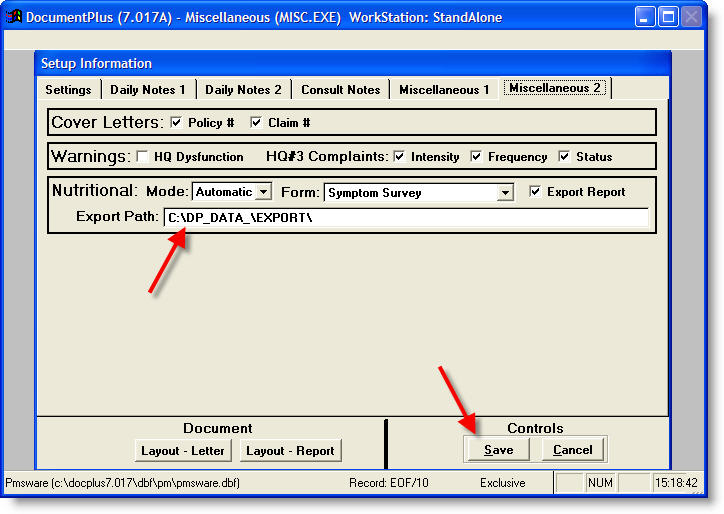Viewport: 724px width, 514px height.
Task: Cancel the setup changes
Action: tap(573, 450)
